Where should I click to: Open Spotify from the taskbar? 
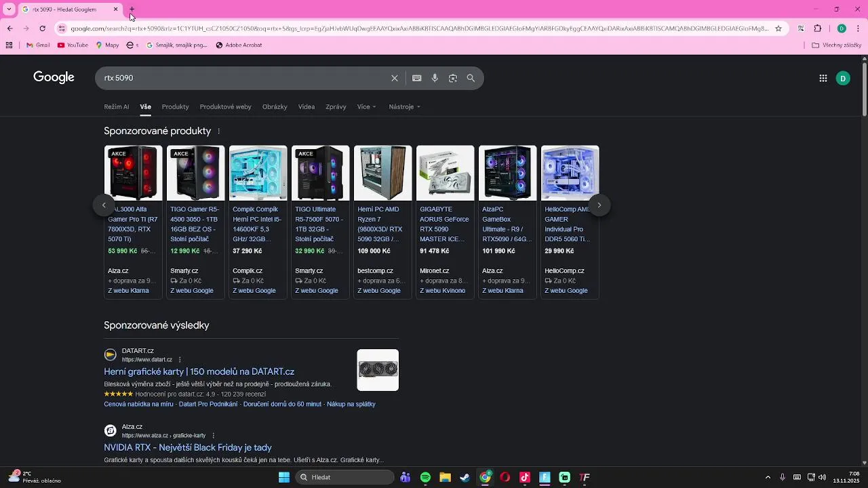coord(425,477)
